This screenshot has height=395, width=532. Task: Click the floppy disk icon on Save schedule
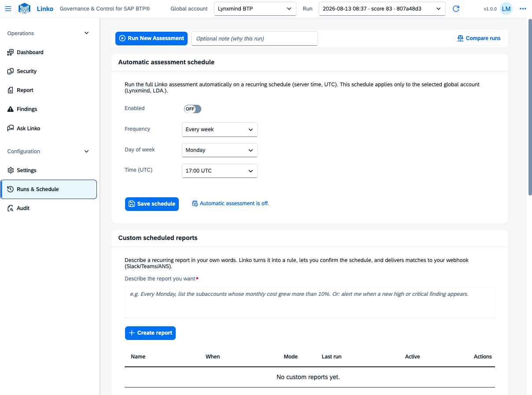click(132, 204)
